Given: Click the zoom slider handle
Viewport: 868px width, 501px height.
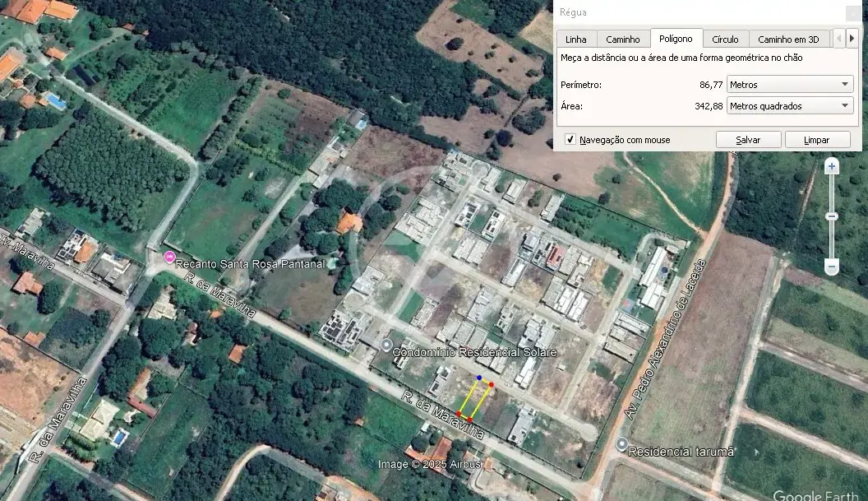Looking at the screenshot, I should pos(832,216).
